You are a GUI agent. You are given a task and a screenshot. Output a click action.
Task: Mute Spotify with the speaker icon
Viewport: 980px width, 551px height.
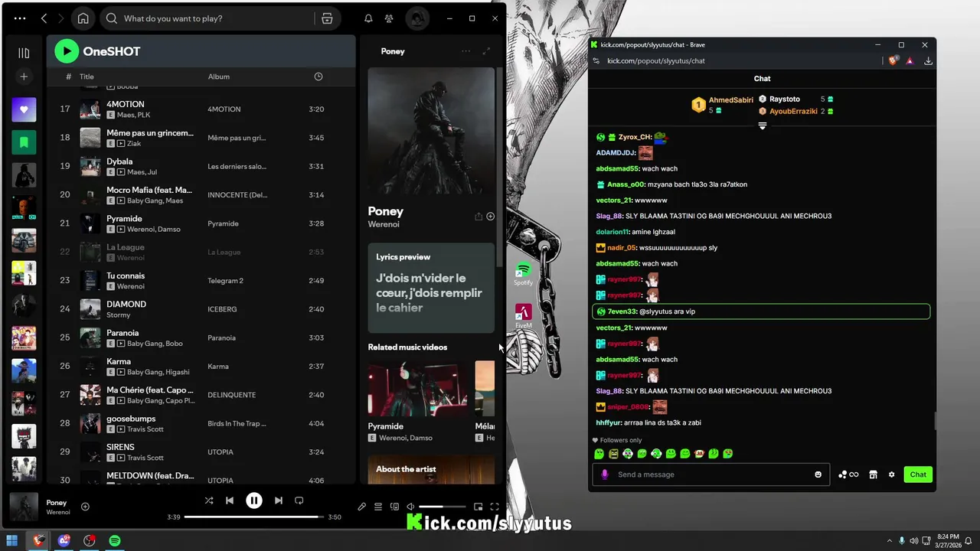410,507
